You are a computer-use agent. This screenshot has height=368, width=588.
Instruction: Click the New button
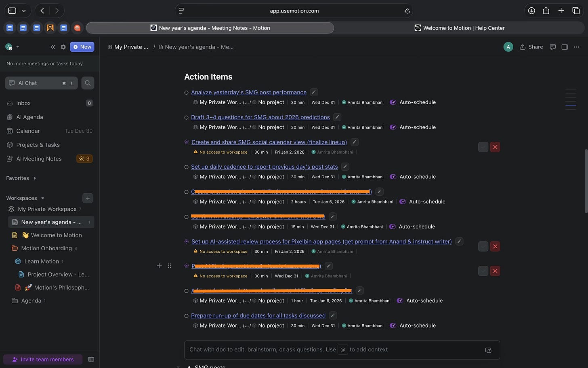[82, 47]
